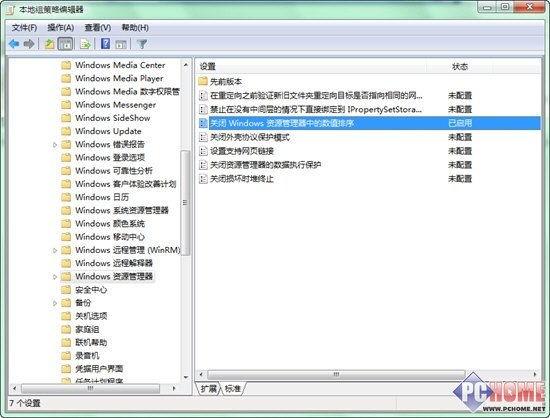Click folder icon beside 家庭组
Screen dimensions: 550x418
pos(66,329)
